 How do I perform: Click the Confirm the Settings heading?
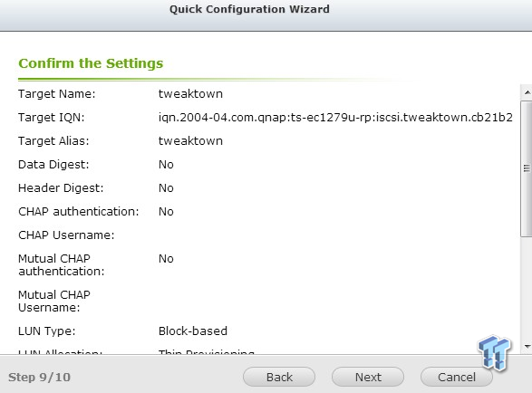pyautogui.click(x=91, y=63)
